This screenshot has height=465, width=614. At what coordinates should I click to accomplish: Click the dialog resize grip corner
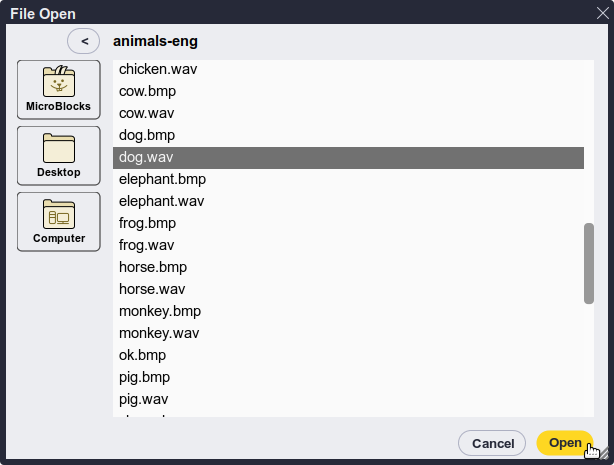[x=605, y=452]
